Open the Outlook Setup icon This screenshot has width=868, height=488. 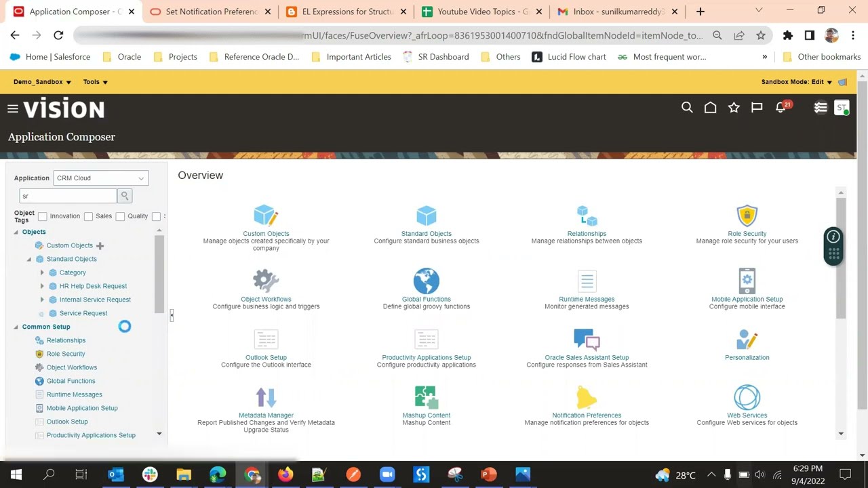[266, 340]
